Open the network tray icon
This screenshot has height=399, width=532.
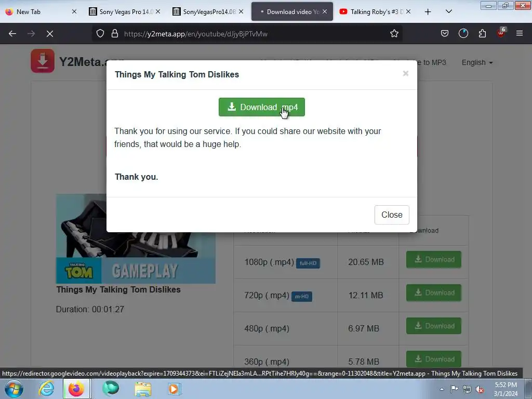point(467,389)
